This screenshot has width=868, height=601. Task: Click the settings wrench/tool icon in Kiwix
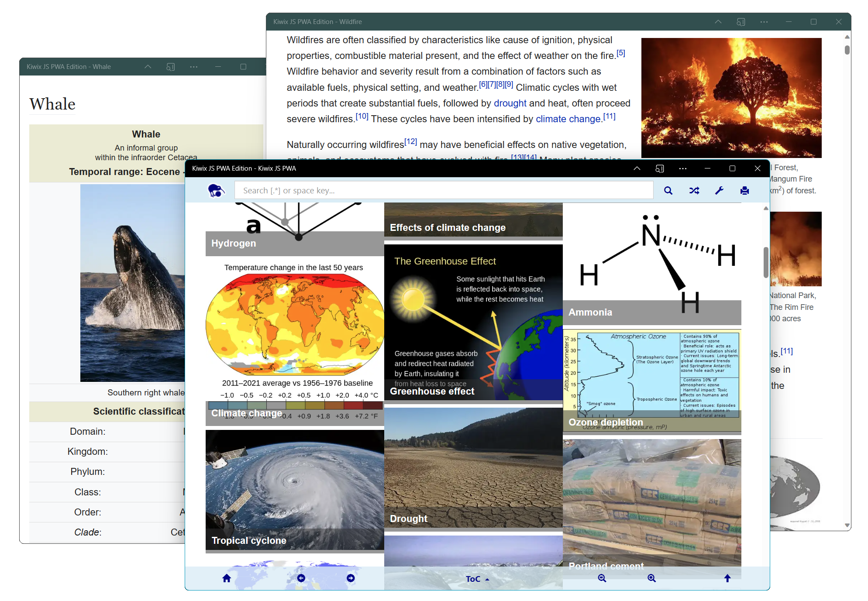click(720, 190)
